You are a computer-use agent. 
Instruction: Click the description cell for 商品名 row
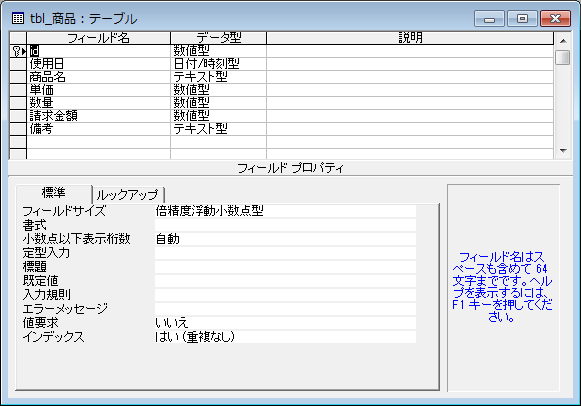click(410, 77)
